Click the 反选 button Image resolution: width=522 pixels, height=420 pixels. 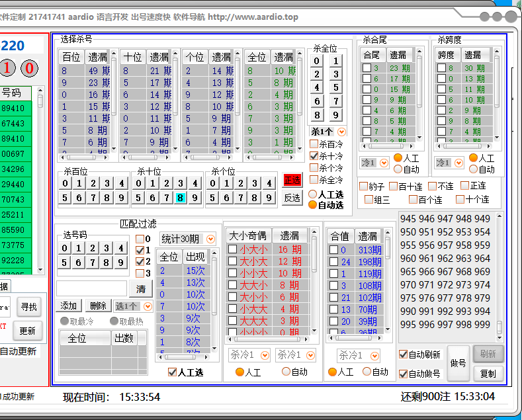[292, 198]
